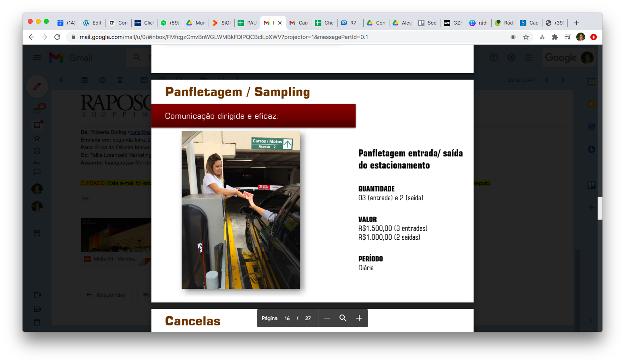Click the Responder reply button

pyautogui.click(x=106, y=295)
